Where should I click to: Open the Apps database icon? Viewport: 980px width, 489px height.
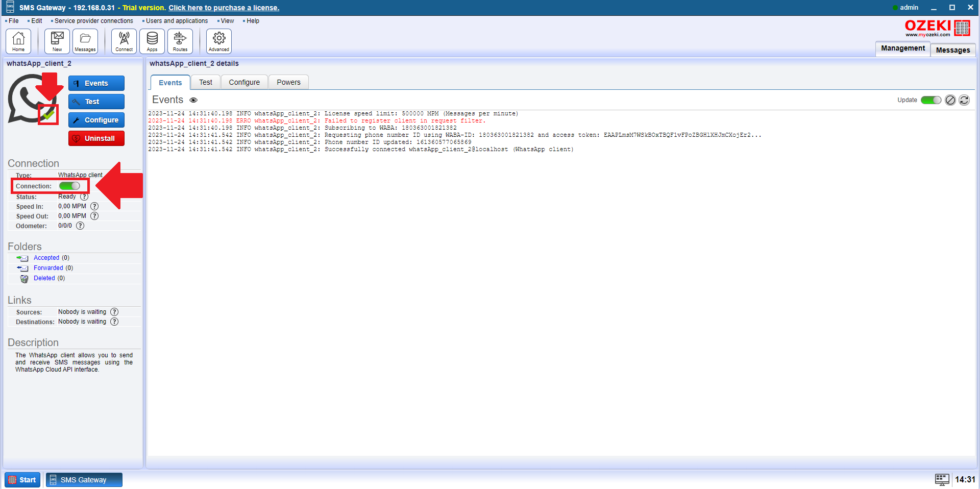(x=152, y=41)
